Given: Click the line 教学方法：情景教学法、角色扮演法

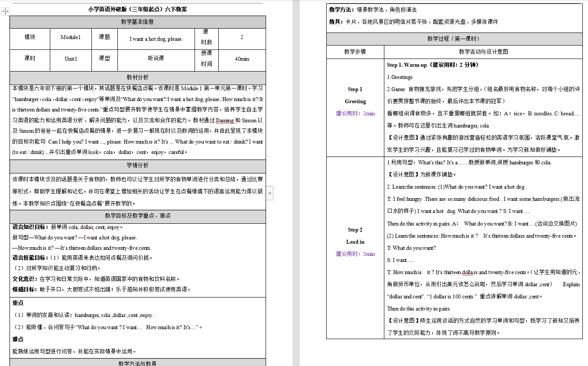Looking at the screenshot, I should pyautogui.click(x=373, y=10).
